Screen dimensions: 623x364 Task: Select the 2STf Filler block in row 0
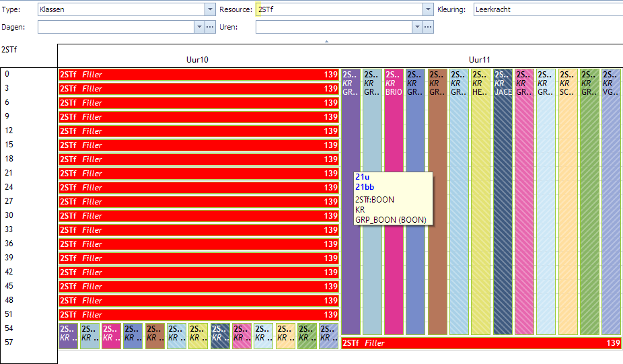click(198, 75)
